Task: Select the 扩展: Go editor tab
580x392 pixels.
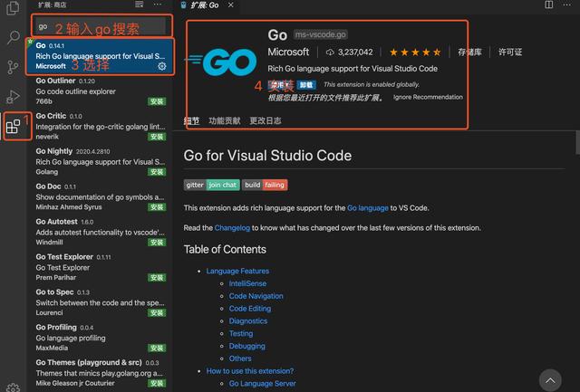Action: pos(206,5)
